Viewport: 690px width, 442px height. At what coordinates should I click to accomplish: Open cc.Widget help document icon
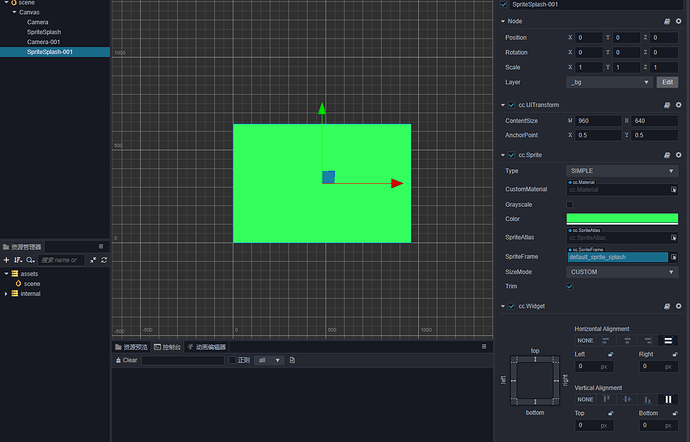coord(667,306)
